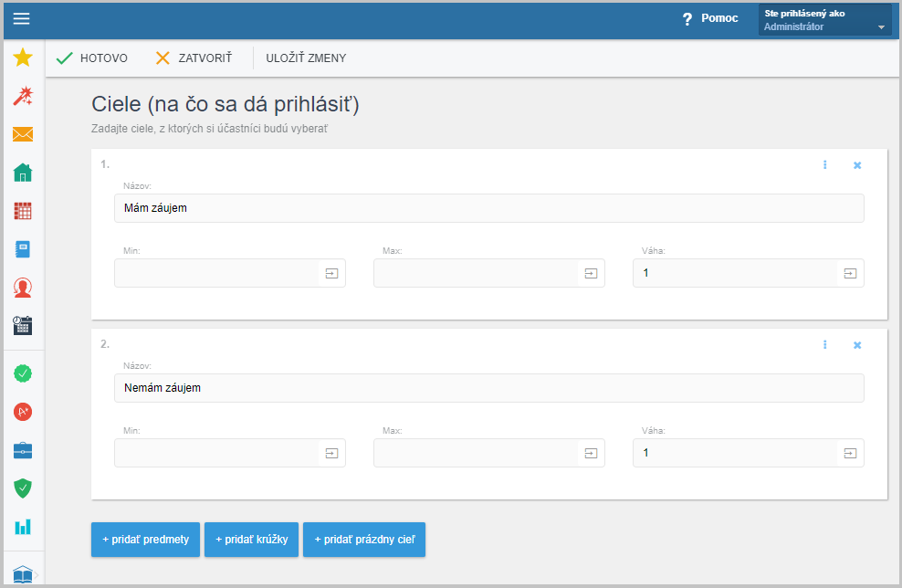This screenshot has height=588, width=902.
Task: Open three-dot options for goal 1
Action: pyautogui.click(x=825, y=165)
